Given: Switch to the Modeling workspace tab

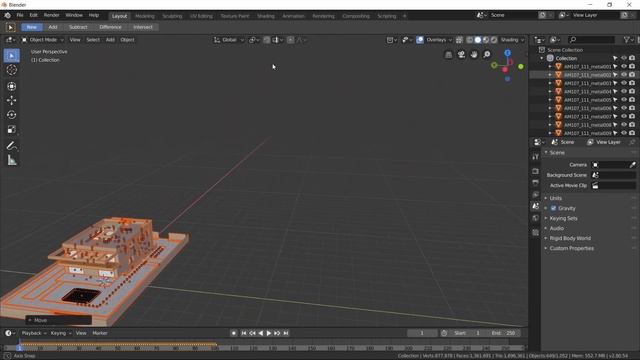Looking at the screenshot, I should click(145, 16).
